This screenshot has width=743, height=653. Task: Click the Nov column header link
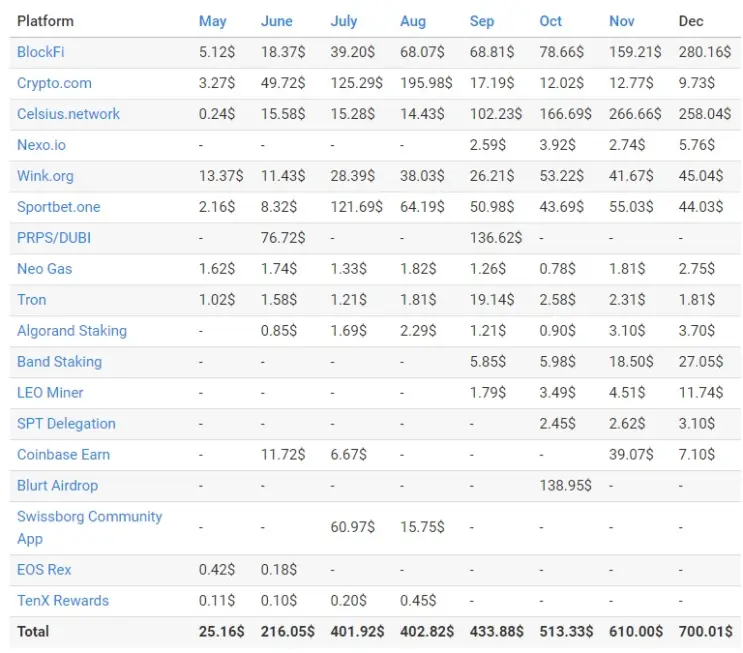pos(621,21)
